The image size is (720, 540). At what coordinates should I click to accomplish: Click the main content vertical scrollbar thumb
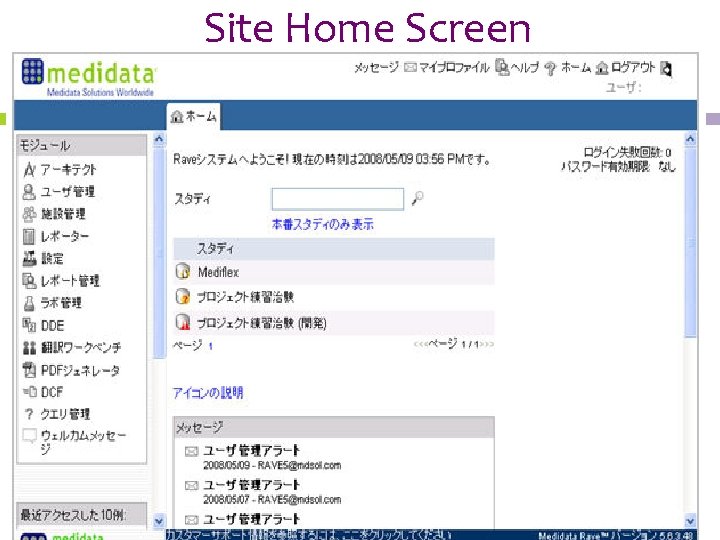690,242
